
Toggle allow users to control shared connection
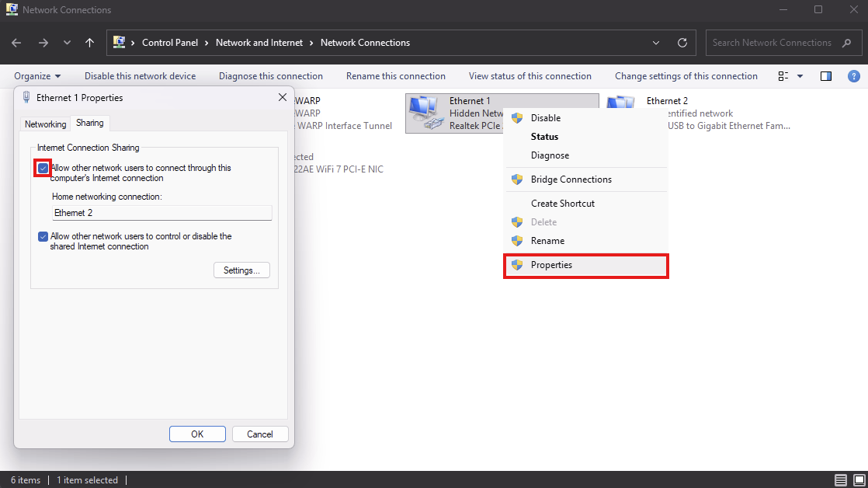pyautogui.click(x=43, y=236)
